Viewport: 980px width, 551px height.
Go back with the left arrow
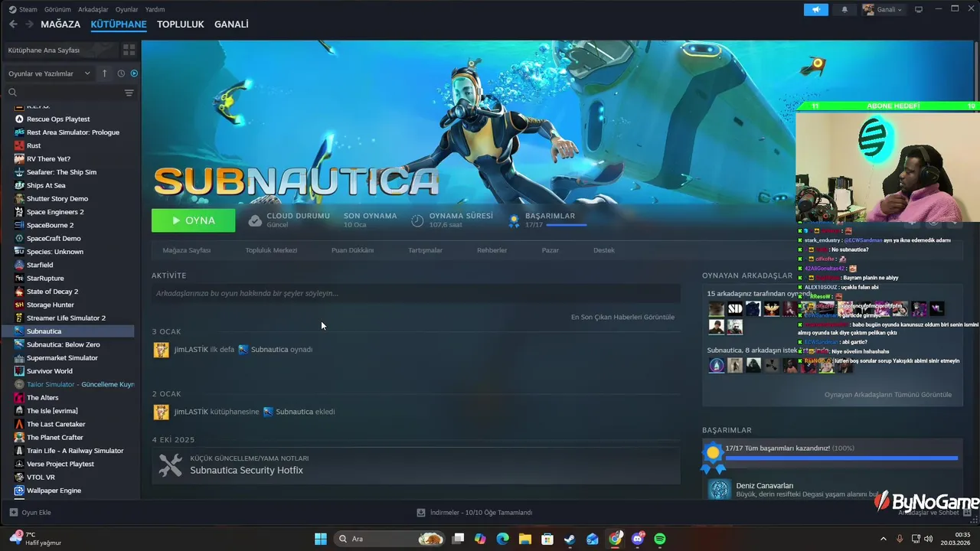[13, 24]
